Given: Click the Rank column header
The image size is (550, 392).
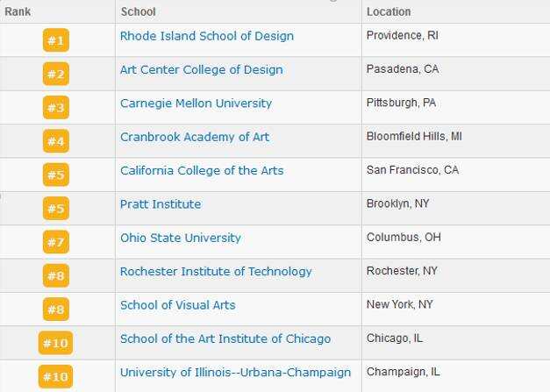Looking at the screenshot, I should pyautogui.click(x=18, y=11).
